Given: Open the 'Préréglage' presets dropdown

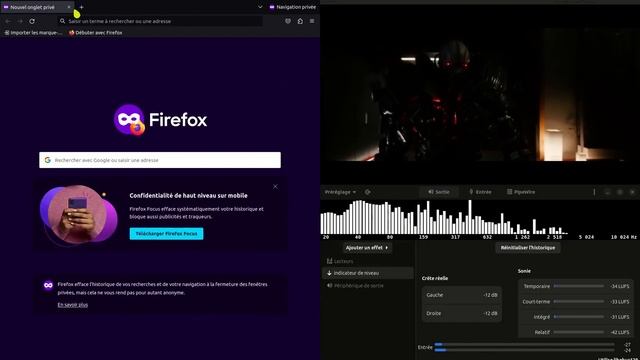Looking at the screenshot, I should click(340, 192).
